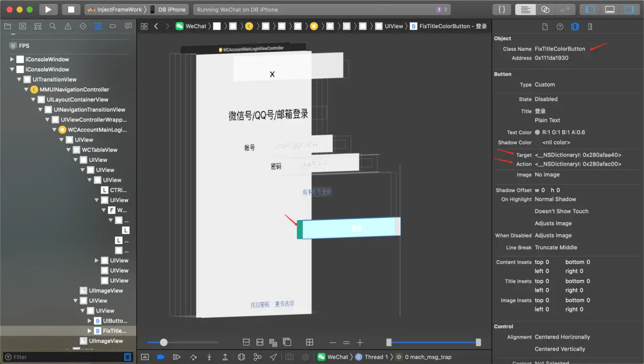
Task: Open related items grid in jump bar
Action: click(144, 26)
